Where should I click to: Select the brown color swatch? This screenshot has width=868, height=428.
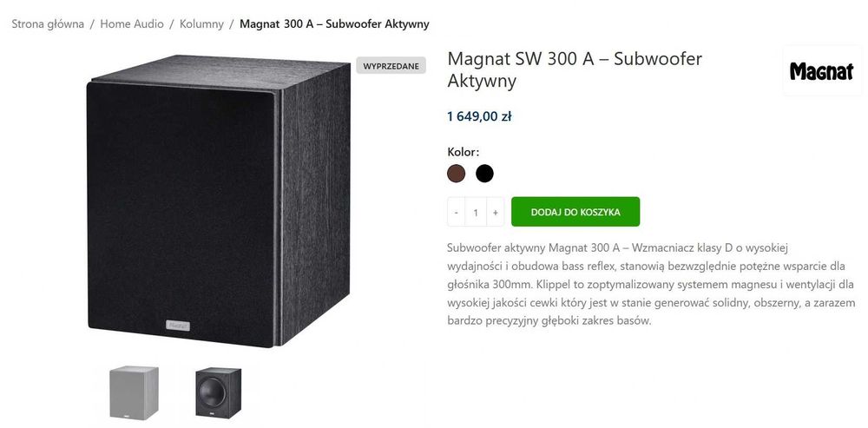point(457,174)
